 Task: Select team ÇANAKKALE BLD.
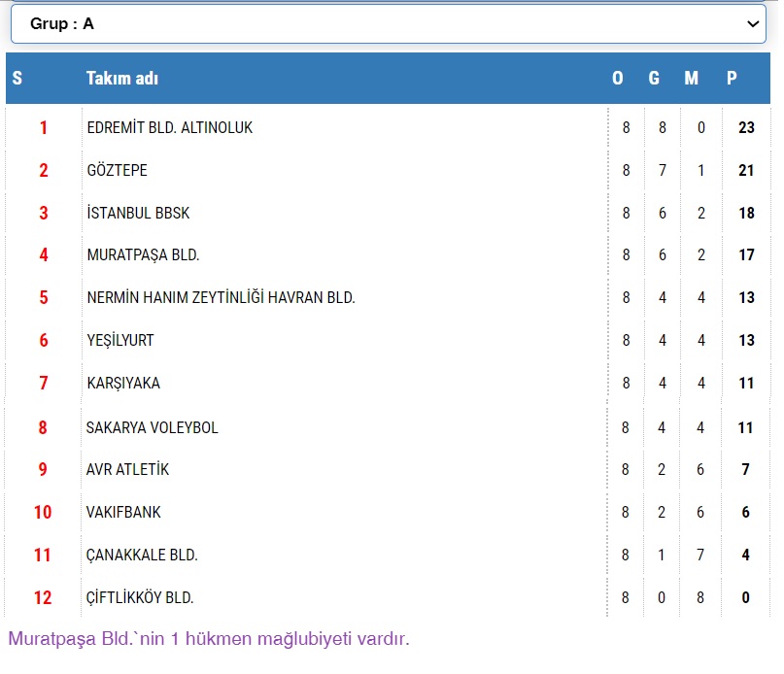pyautogui.click(x=142, y=555)
